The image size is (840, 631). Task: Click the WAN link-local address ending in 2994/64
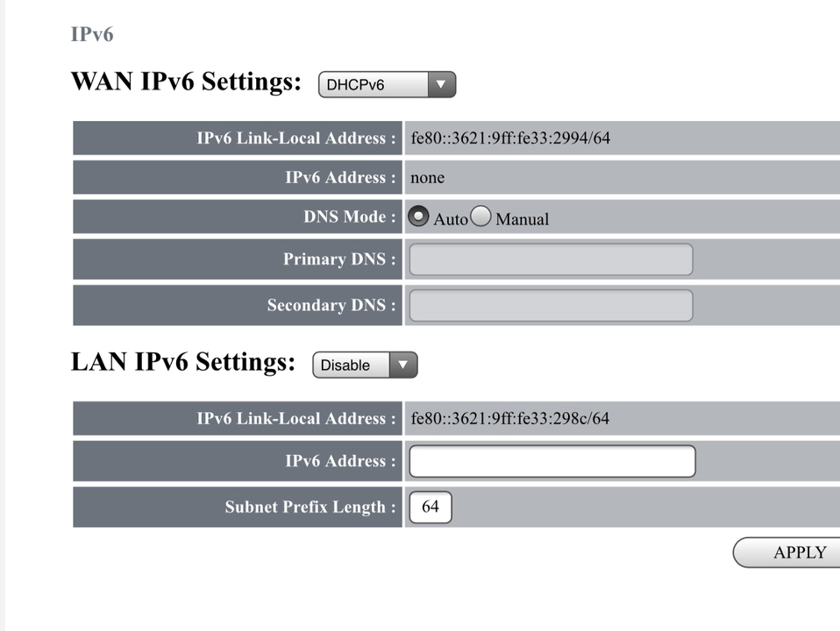point(509,138)
